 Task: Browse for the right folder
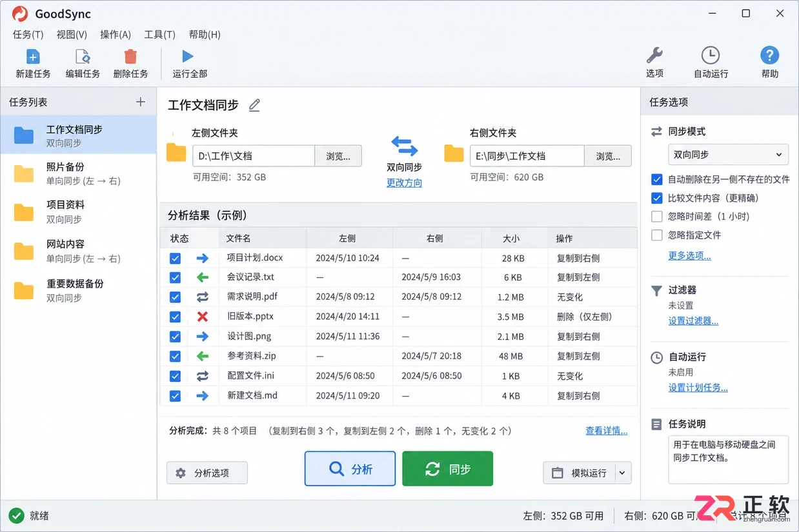point(608,156)
